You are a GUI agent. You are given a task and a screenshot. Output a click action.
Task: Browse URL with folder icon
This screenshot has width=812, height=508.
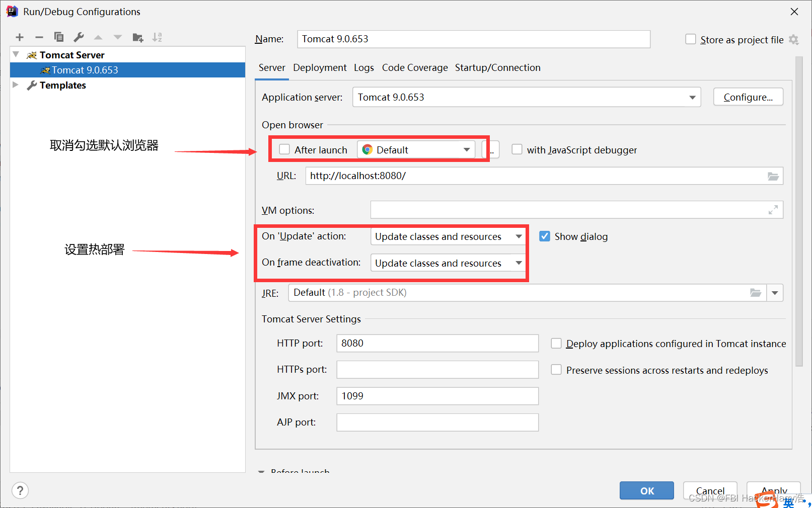coord(773,176)
